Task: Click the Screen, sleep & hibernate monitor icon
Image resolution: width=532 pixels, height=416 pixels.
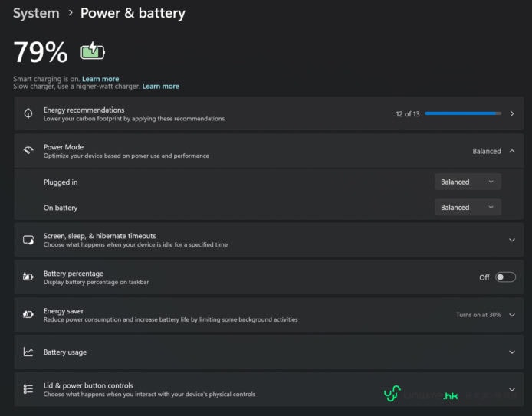Action: (28, 240)
